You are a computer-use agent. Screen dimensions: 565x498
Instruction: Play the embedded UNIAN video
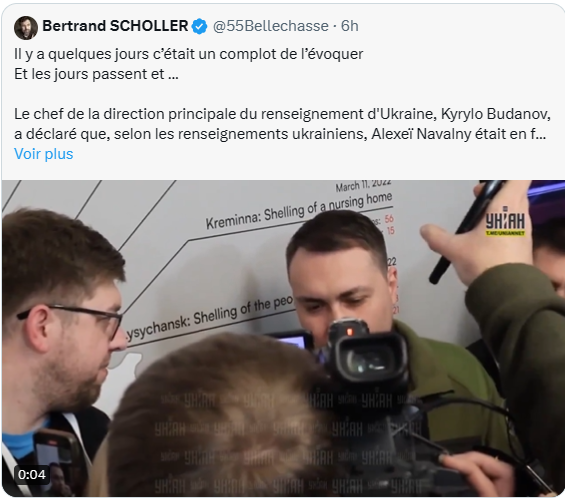(283, 338)
